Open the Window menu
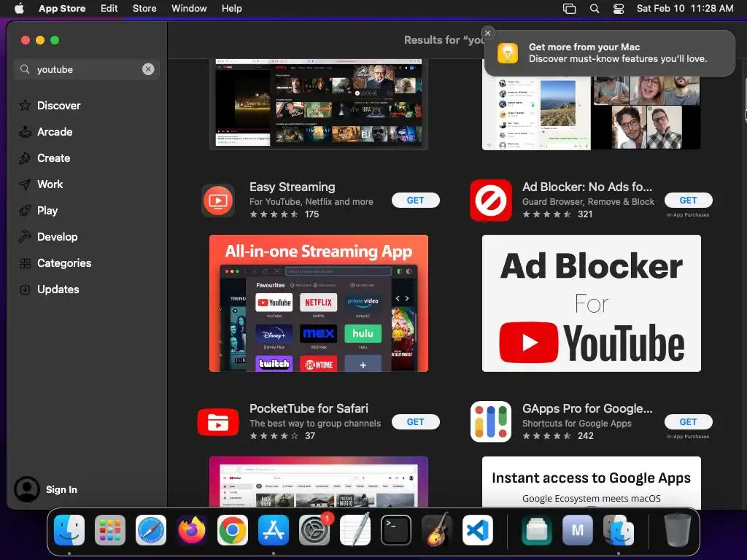The width and height of the screenshot is (747, 560). coord(189,9)
